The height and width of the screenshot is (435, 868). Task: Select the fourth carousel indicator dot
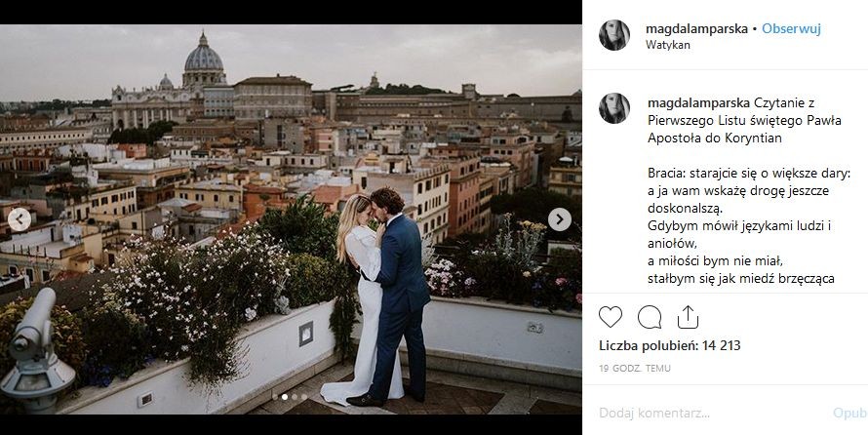304,398
